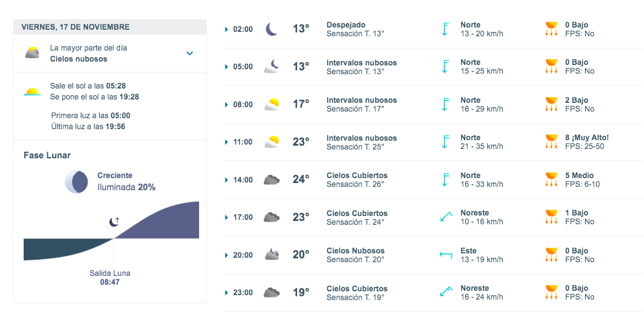Expand the Cielos nubosos day summary chevron
This screenshot has height=321, width=644.
190,53
